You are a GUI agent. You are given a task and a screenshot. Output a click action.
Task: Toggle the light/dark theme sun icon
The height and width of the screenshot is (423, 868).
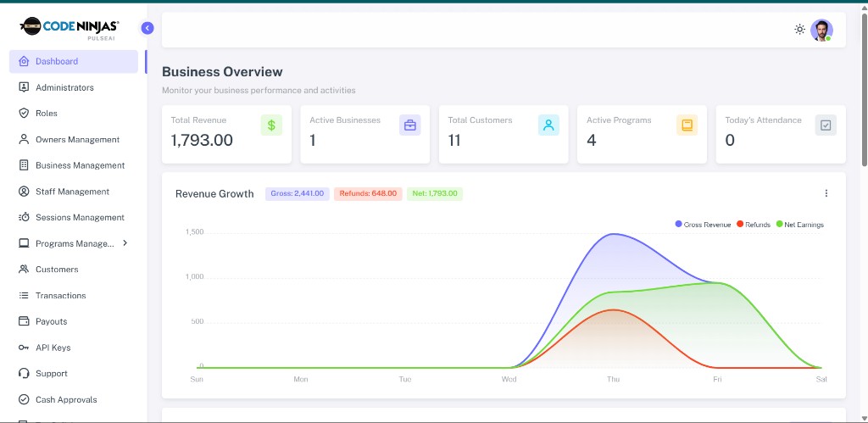[799, 30]
